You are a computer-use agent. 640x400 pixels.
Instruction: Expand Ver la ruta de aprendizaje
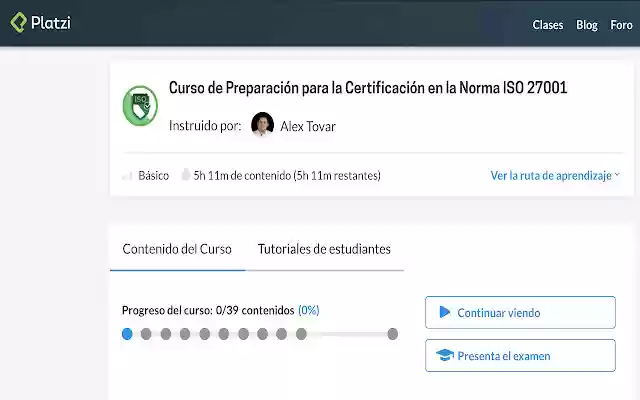coord(555,176)
